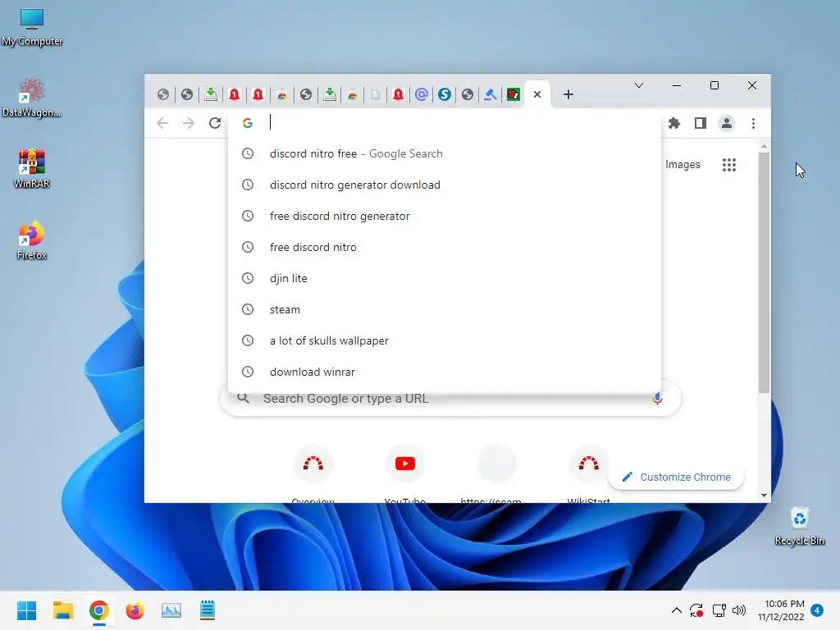Start voice search with microphone icon
This screenshot has width=840, height=630.
coord(657,398)
